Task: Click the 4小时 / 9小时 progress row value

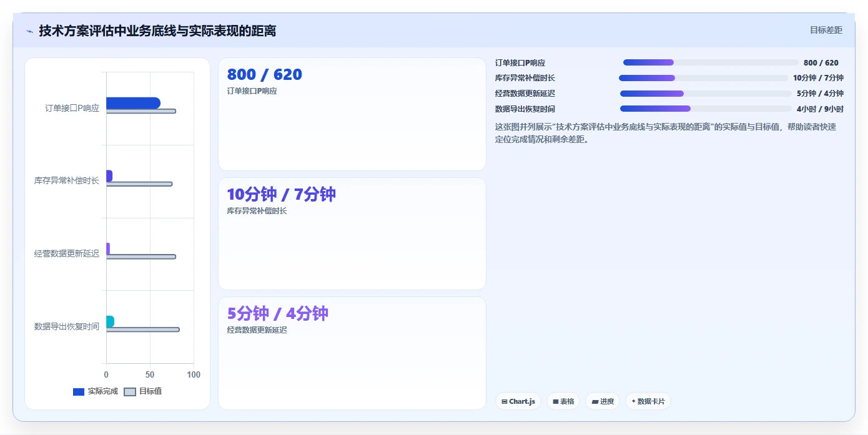Action: pyautogui.click(x=820, y=109)
